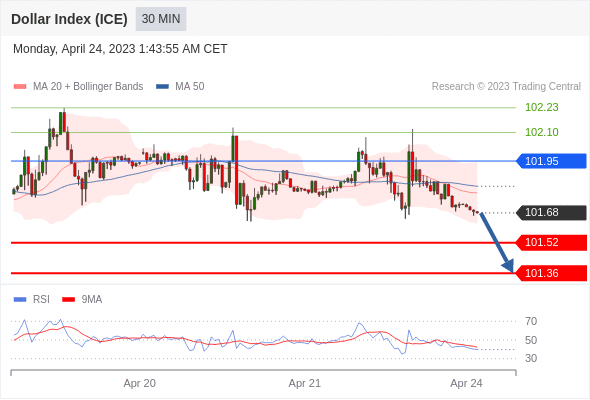Click the blue downward forecast arrow
Image resolution: width=590 pixels, height=400 pixels.
pos(497,242)
